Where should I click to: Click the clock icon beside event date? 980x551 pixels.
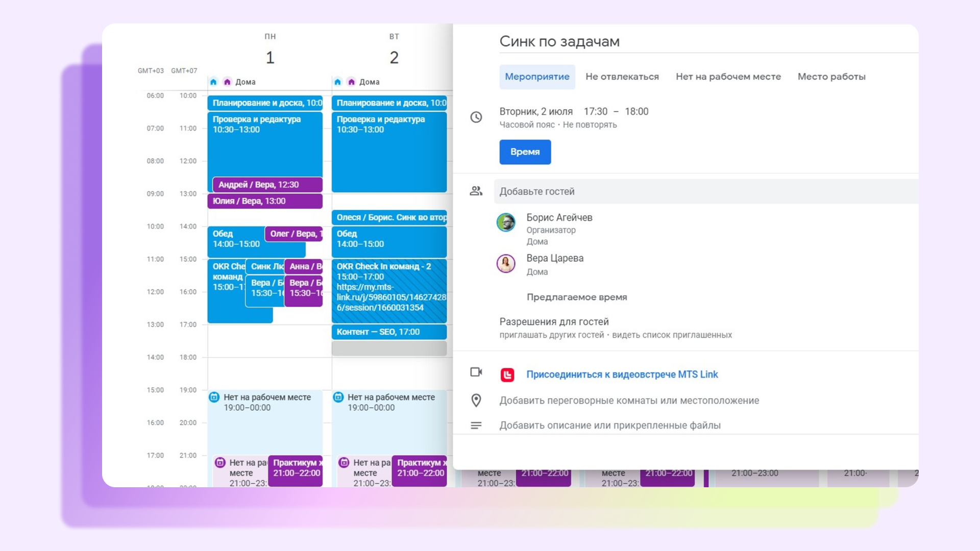tap(476, 117)
